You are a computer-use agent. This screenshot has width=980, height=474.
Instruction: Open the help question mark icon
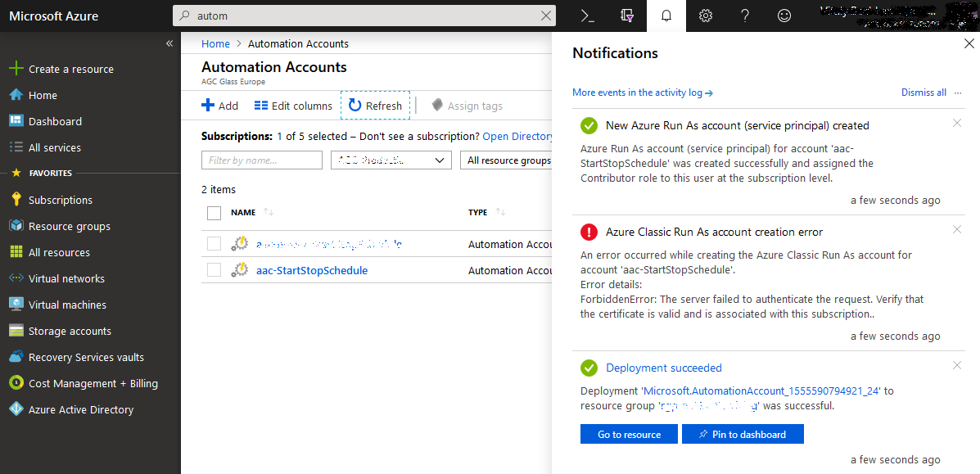tap(744, 16)
